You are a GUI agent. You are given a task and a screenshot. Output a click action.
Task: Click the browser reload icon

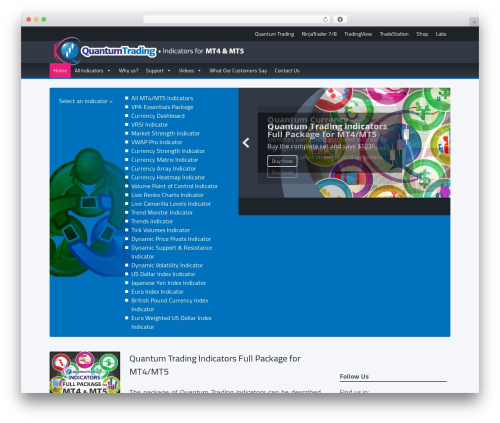325,19
